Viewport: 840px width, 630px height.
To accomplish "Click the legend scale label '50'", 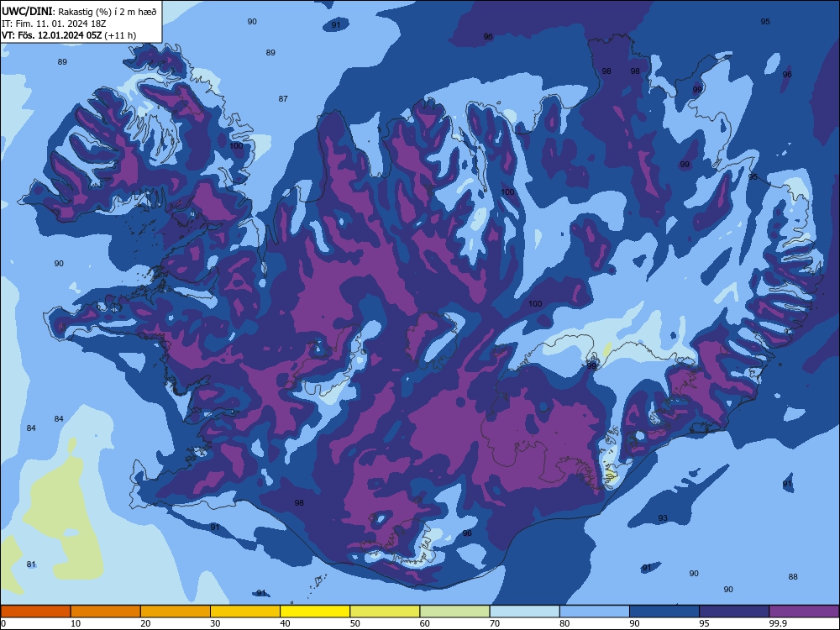I will pyautogui.click(x=355, y=623).
